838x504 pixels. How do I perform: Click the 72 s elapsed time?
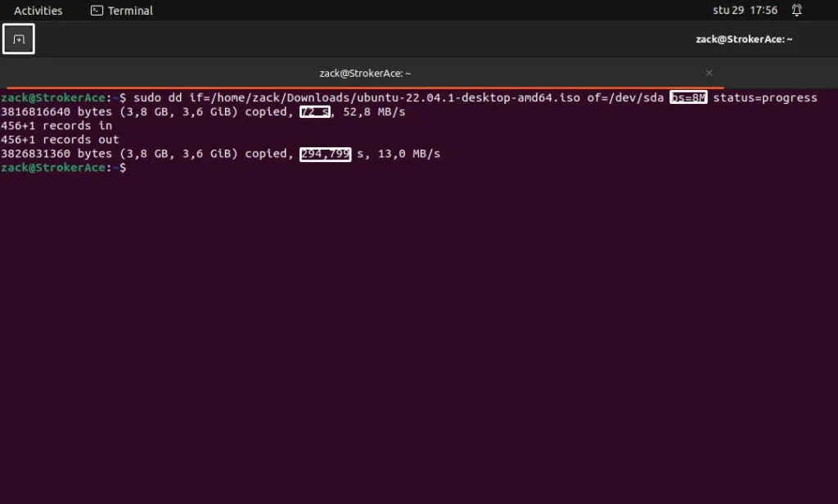click(x=315, y=112)
